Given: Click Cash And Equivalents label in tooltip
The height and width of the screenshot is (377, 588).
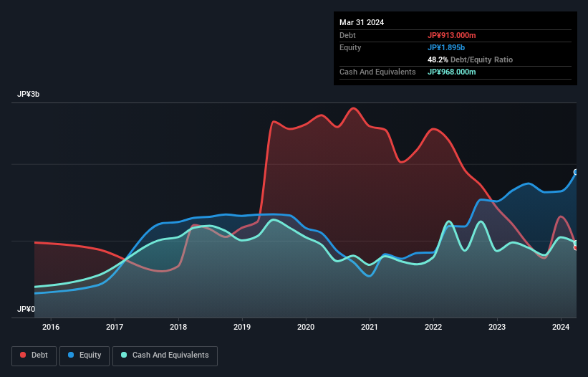Looking at the screenshot, I should (377, 72).
